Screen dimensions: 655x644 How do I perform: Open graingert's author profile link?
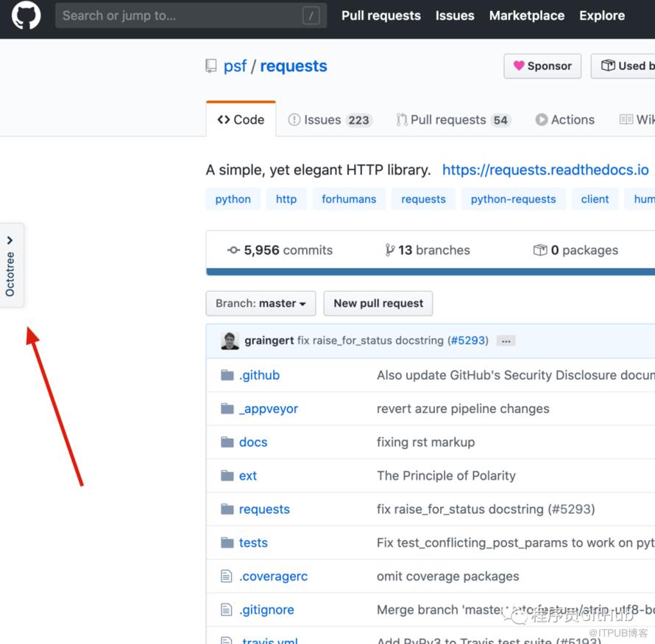click(269, 341)
